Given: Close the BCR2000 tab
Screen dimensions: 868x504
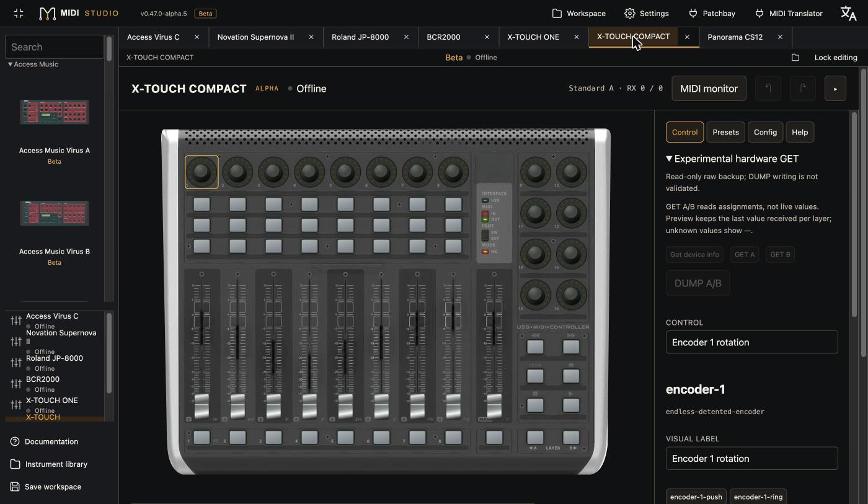Looking at the screenshot, I should [487, 37].
